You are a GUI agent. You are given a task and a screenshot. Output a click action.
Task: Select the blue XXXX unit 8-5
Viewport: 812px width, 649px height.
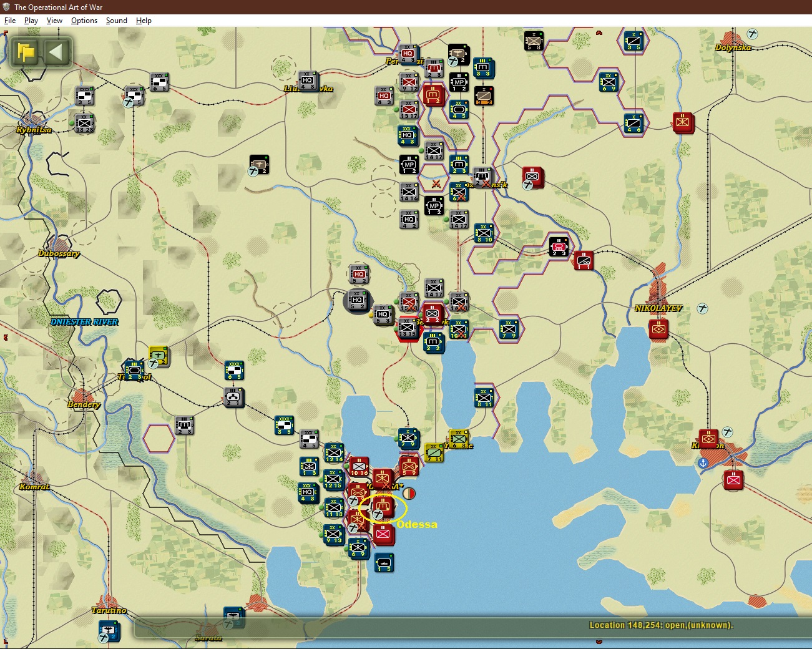(284, 426)
